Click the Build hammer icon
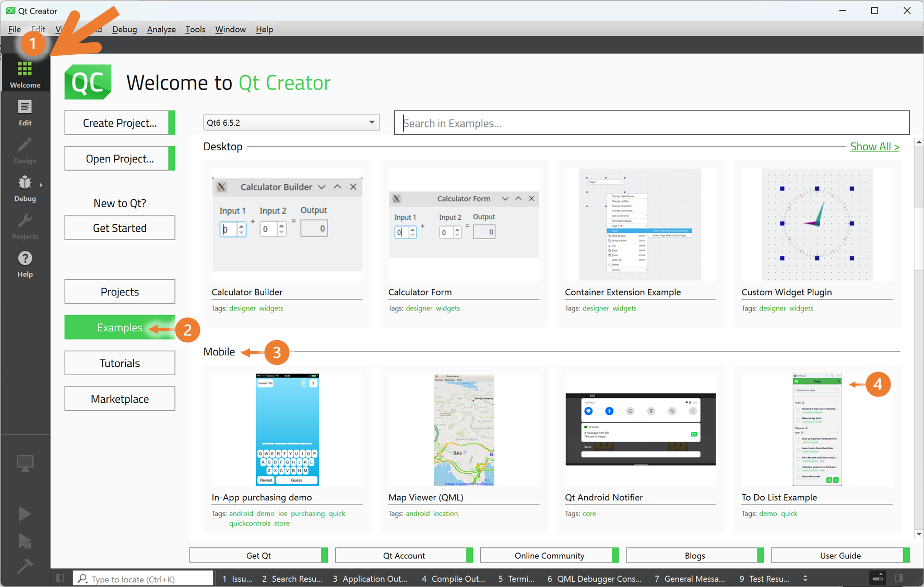Viewport: 924px width, 587px height. point(25,566)
